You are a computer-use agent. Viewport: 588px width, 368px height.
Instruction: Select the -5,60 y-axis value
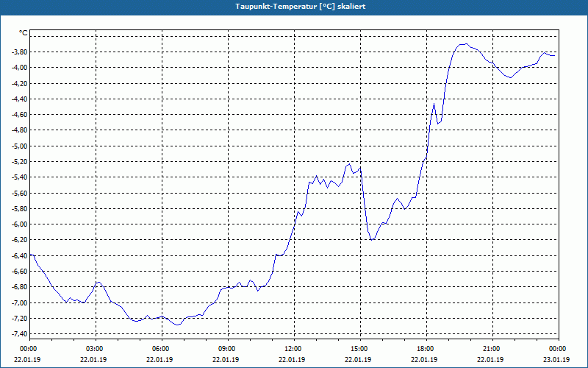click(20, 193)
